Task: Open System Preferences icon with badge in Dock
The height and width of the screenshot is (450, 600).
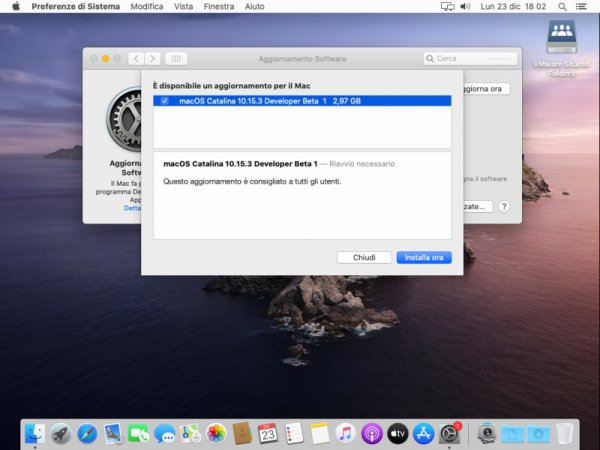Action: [x=449, y=434]
